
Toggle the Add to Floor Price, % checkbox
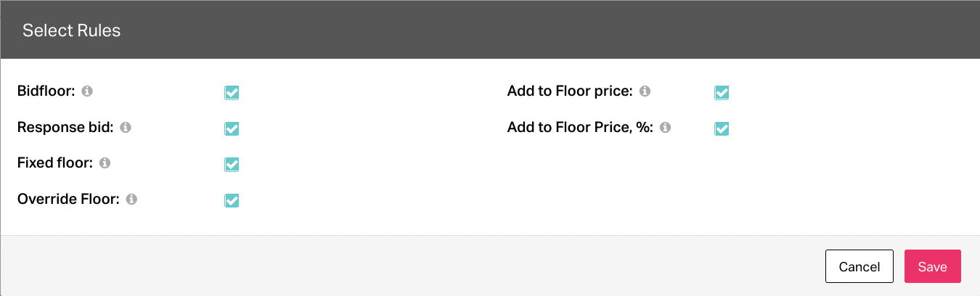(722, 128)
